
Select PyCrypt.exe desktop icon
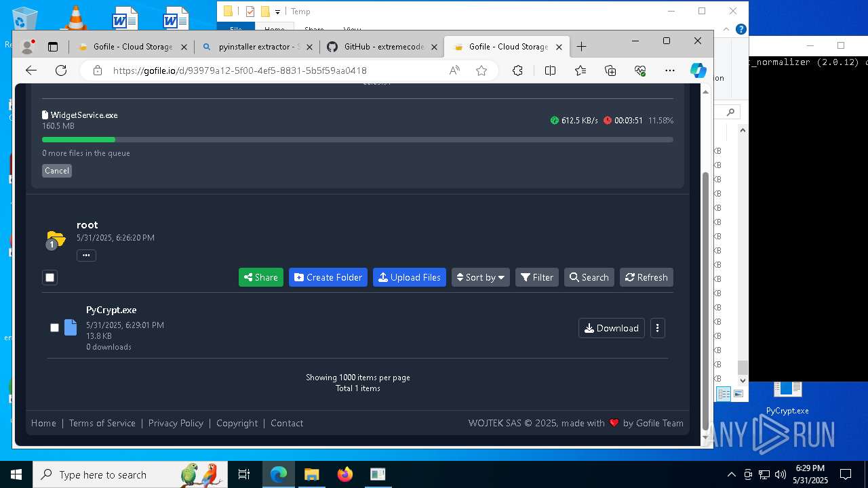pos(787,399)
